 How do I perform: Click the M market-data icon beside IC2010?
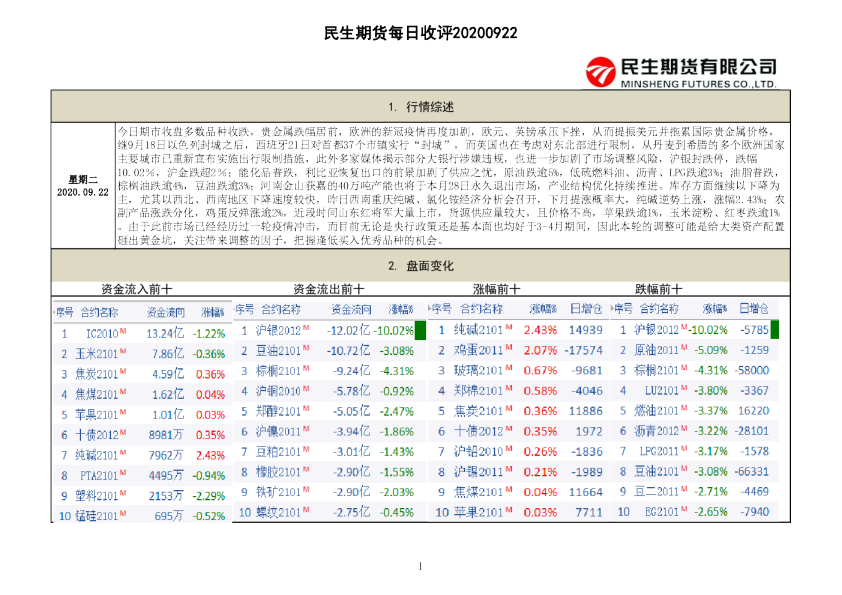(123, 333)
